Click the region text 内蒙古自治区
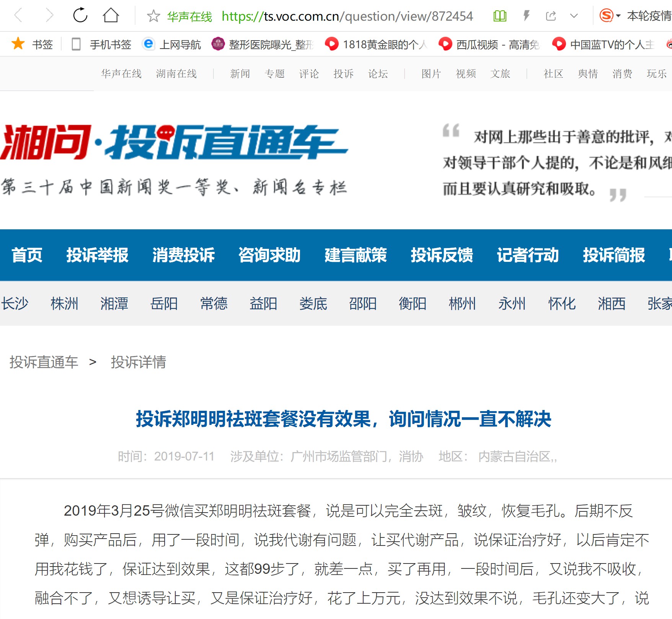 514,456
